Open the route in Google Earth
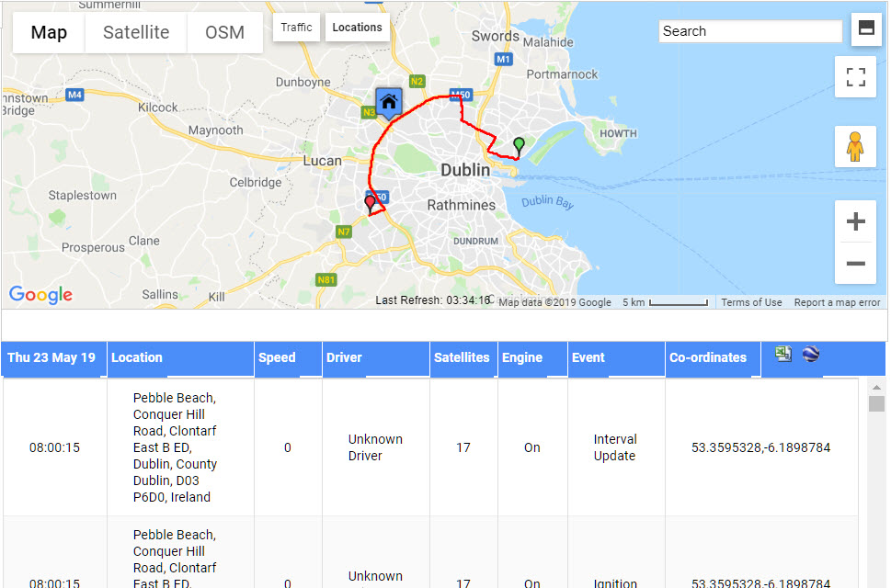Viewport: 891px width, 588px height. click(811, 354)
